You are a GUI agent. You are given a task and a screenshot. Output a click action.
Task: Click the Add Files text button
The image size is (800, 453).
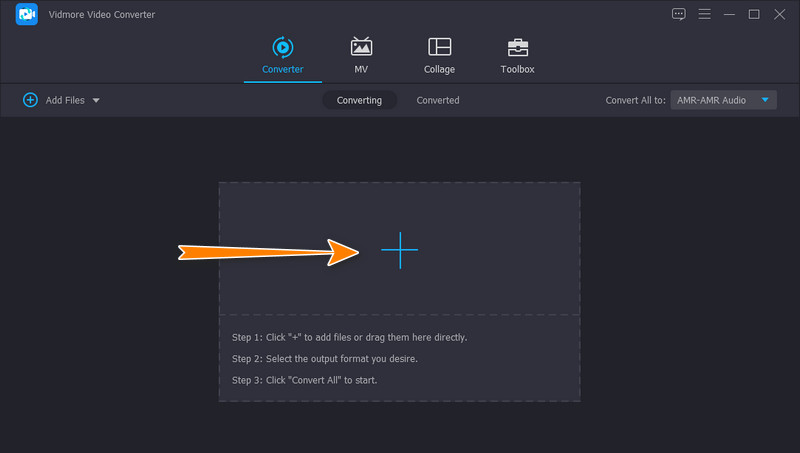[65, 100]
